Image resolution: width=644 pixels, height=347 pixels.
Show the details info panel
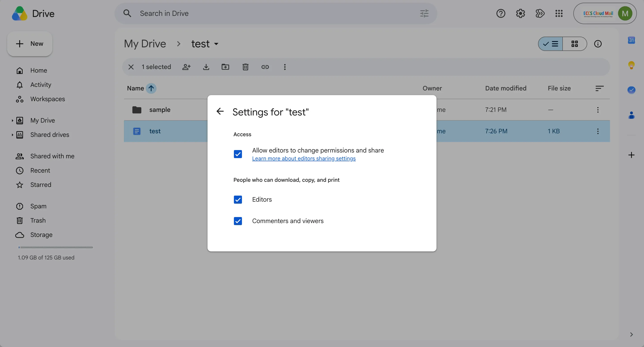pos(598,44)
